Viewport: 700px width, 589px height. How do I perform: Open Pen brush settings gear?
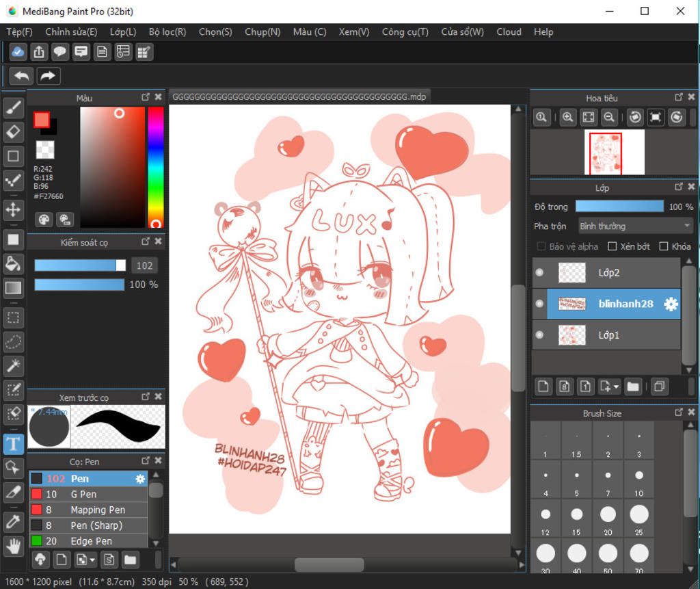[140, 479]
